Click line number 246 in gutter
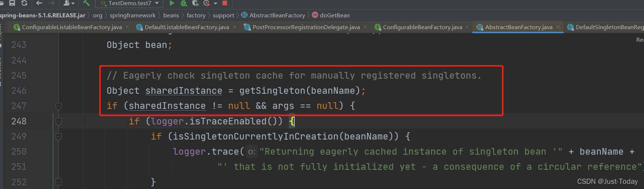The image size is (644, 189). [x=19, y=91]
